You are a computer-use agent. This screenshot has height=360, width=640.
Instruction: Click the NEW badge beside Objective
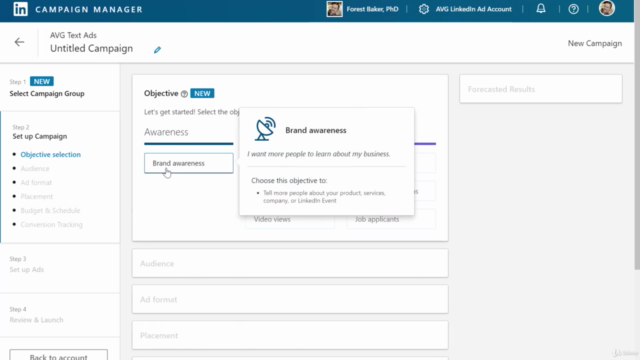(202, 93)
